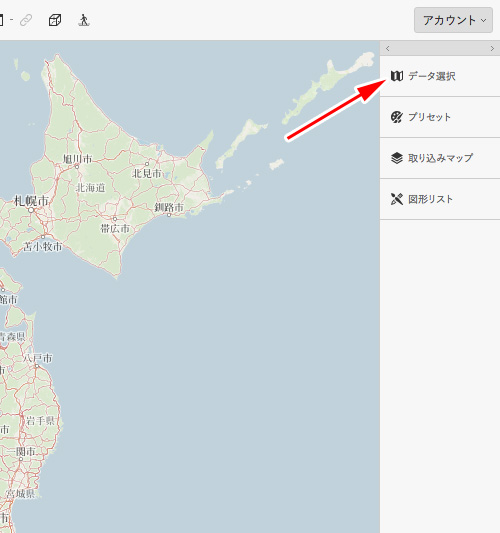
Task: Select the walking pedestrian mode icon
Action: [84, 20]
